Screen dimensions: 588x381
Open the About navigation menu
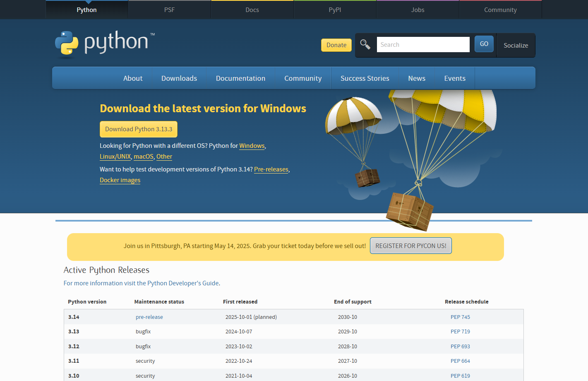point(133,78)
